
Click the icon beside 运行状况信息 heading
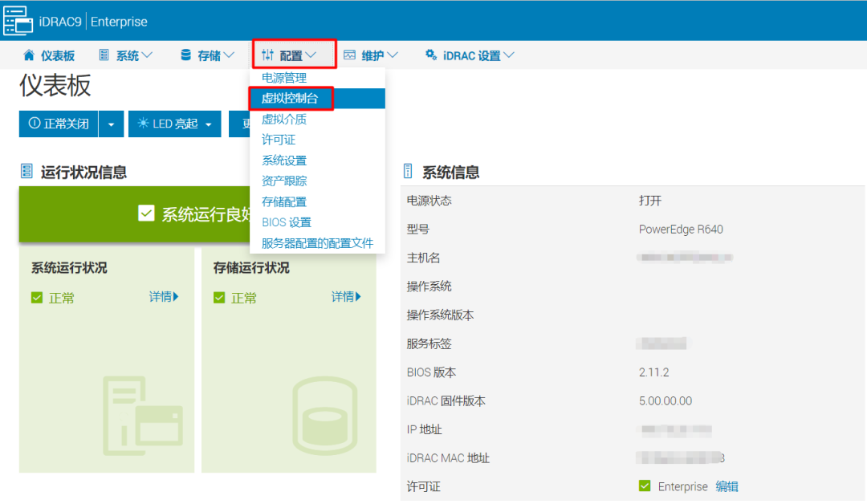pyautogui.click(x=26, y=171)
